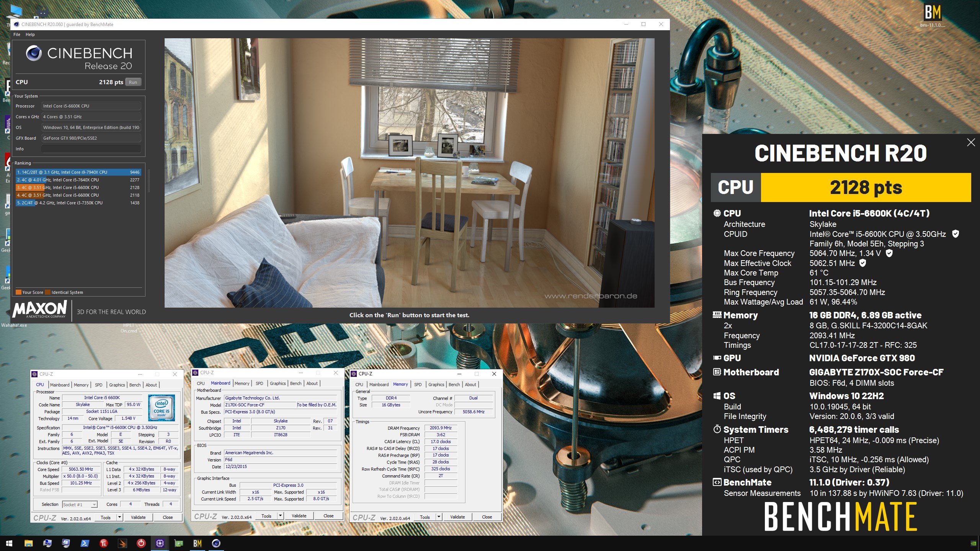This screenshot has width=980, height=551.
Task: Click the Cinebench ranking list scroll handle
Action: pos(149,181)
